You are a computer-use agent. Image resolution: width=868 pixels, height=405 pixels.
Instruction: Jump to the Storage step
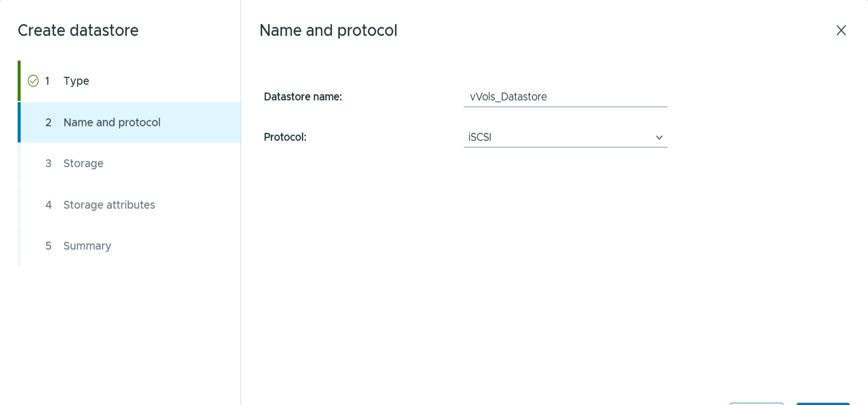tap(83, 164)
